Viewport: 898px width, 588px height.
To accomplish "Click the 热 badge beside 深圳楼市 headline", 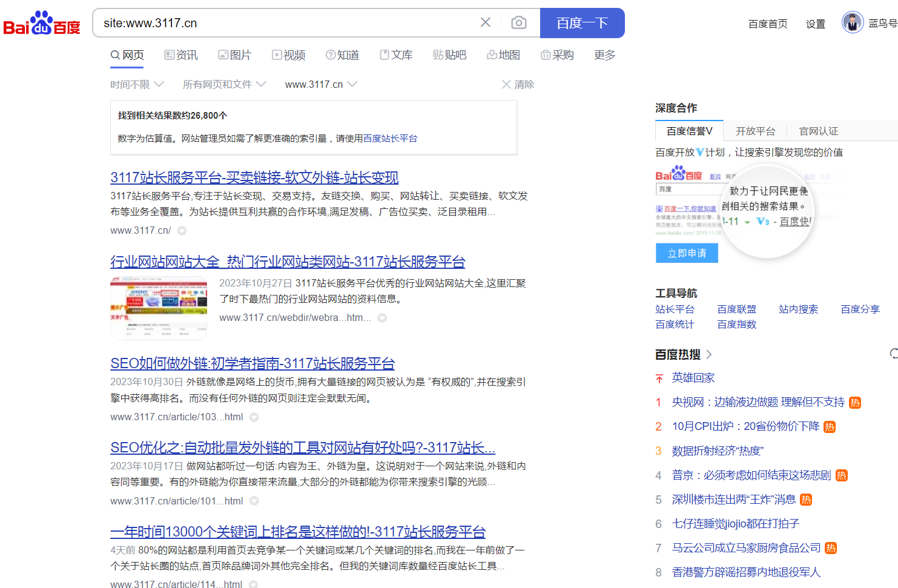I will click(x=806, y=500).
